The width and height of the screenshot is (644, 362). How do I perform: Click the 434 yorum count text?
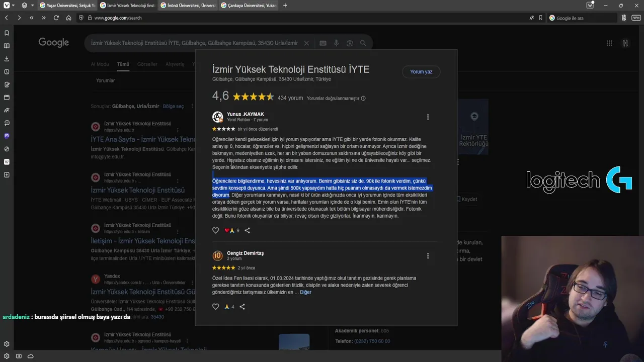coord(290,98)
